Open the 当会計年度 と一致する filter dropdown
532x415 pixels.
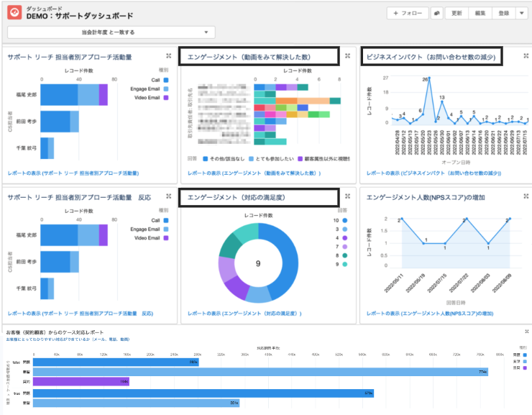[x=111, y=32]
